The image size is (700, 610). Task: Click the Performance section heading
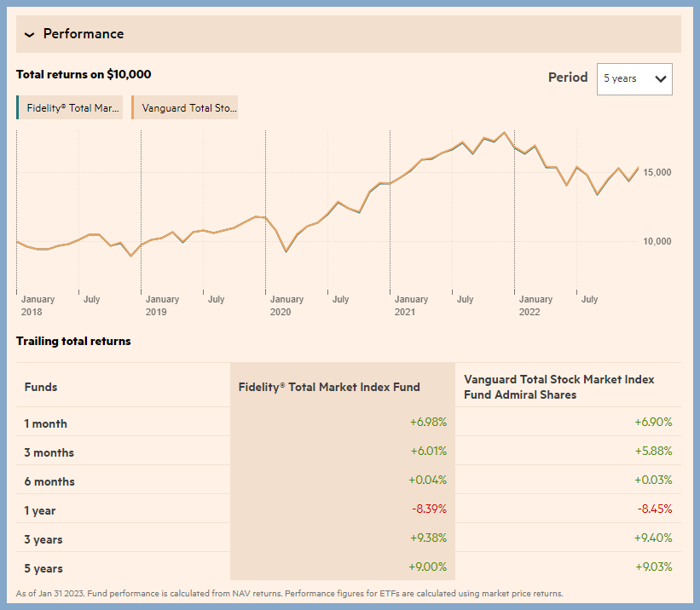(84, 34)
